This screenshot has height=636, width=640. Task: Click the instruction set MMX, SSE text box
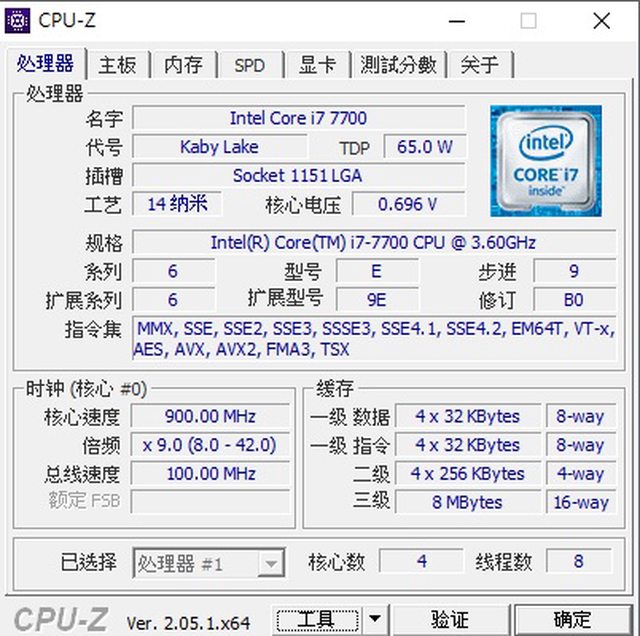click(x=374, y=338)
